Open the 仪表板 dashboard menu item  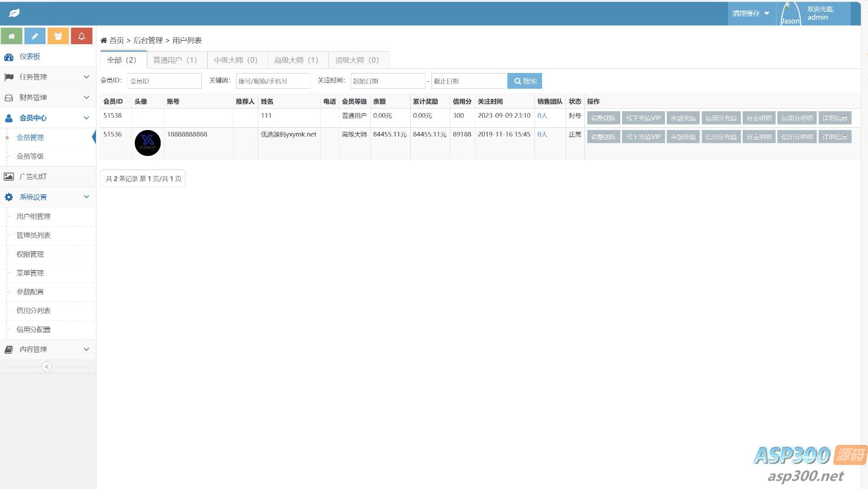click(x=48, y=57)
